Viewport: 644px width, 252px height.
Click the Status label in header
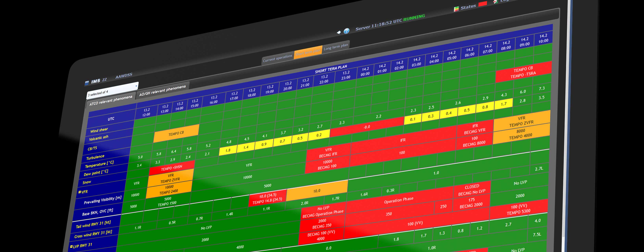point(468,7)
